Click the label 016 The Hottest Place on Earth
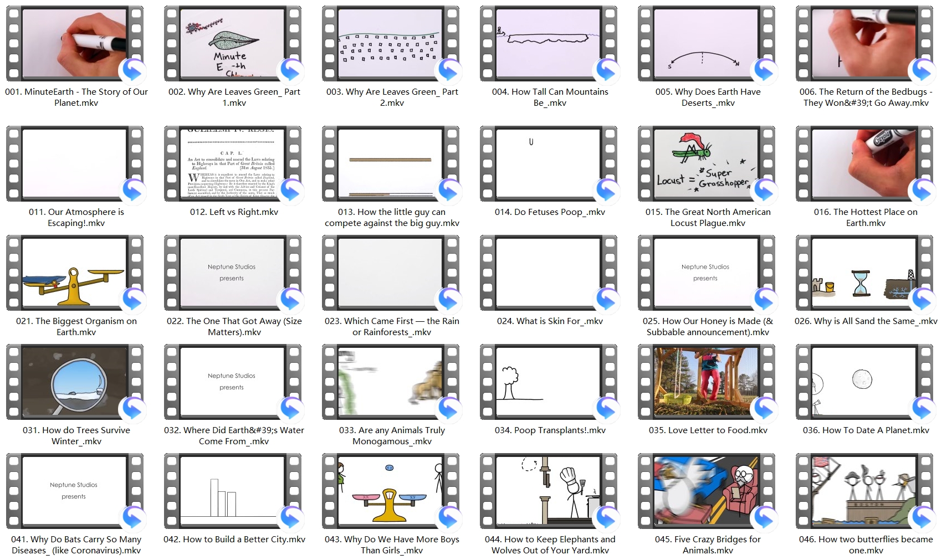The image size is (942, 560). pyautogui.click(x=866, y=218)
